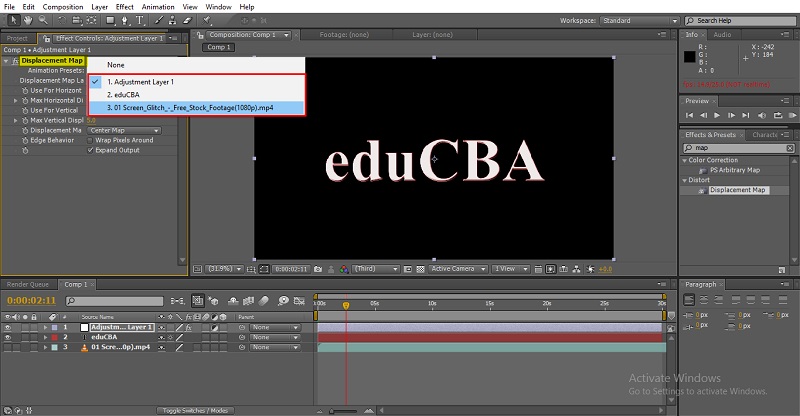Select the Rotation tool
The height and width of the screenshot is (416, 800).
62,20
